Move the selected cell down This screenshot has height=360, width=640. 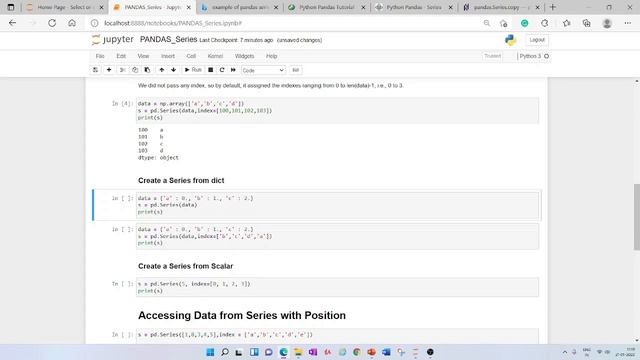pyautogui.click(x=174, y=70)
